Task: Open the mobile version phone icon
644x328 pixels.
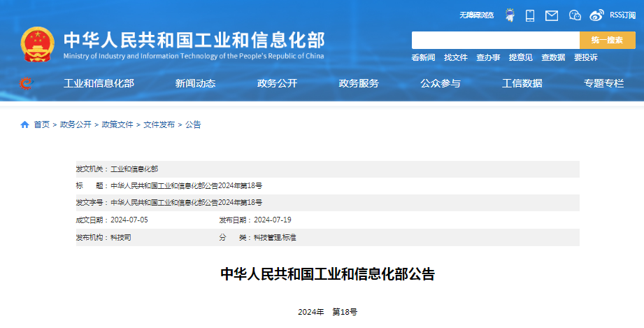Action: 530,15
